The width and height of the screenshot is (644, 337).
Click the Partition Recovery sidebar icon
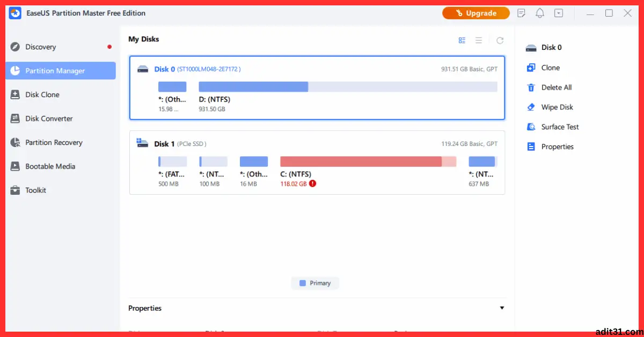pyautogui.click(x=15, y=142)
